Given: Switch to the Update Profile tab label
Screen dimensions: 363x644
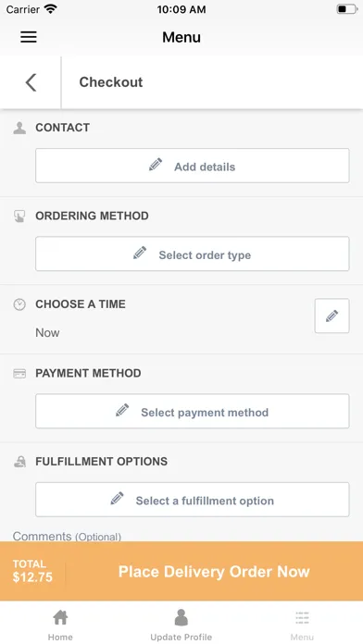Looking at the screenshot, I should coord(181,637).
